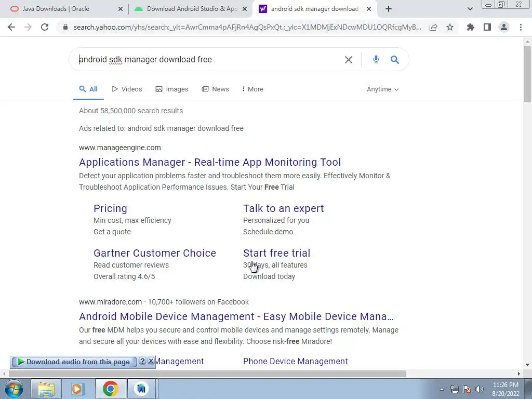The height and width of the screenshot is (399, 532).
Task: Switch to Images results
Action: (171, 89)
